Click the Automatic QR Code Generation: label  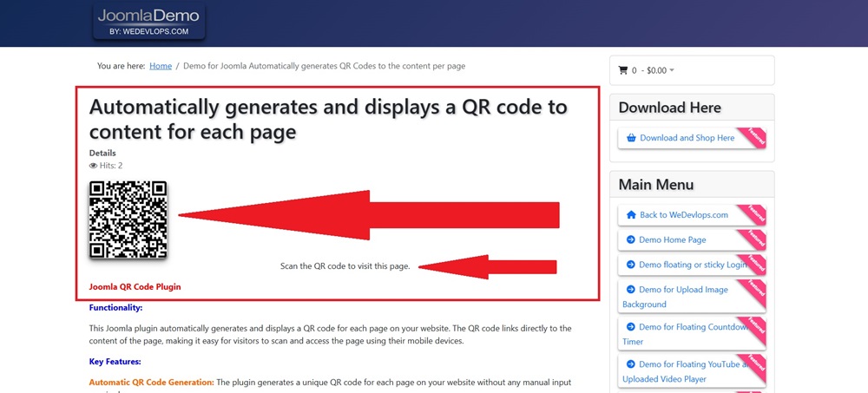coord(152,382)
